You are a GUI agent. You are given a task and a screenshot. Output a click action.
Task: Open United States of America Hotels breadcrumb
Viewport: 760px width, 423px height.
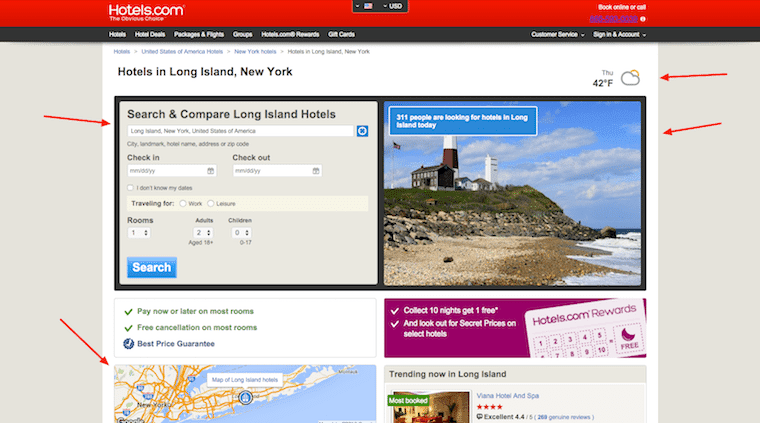(x=182, y=51)
